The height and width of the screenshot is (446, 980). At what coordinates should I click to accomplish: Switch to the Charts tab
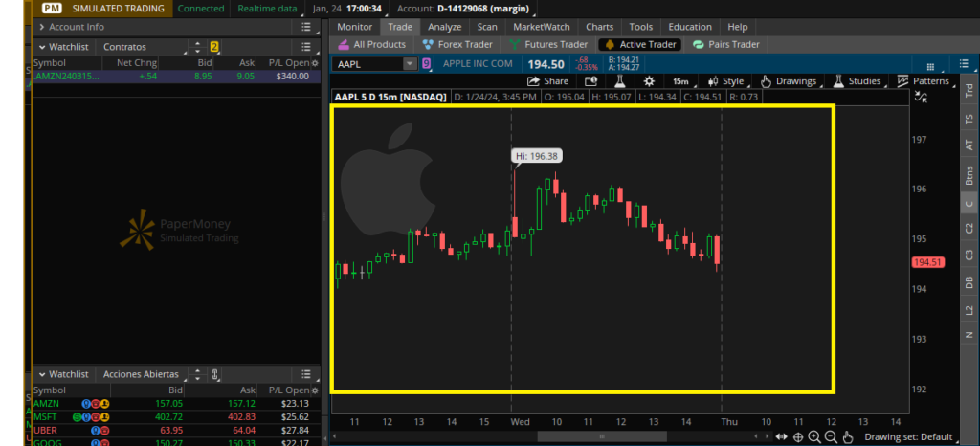[x=599, y=27]
